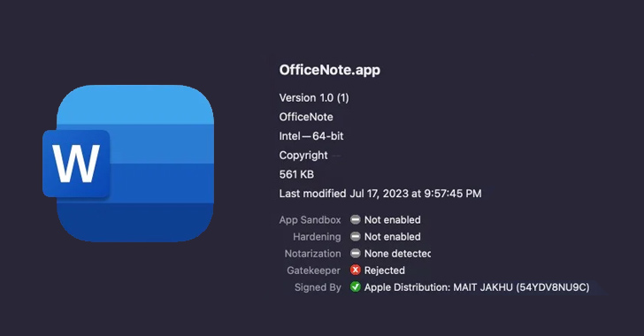
Task: Click the Signed By label
Action: [x=318, y=287]
